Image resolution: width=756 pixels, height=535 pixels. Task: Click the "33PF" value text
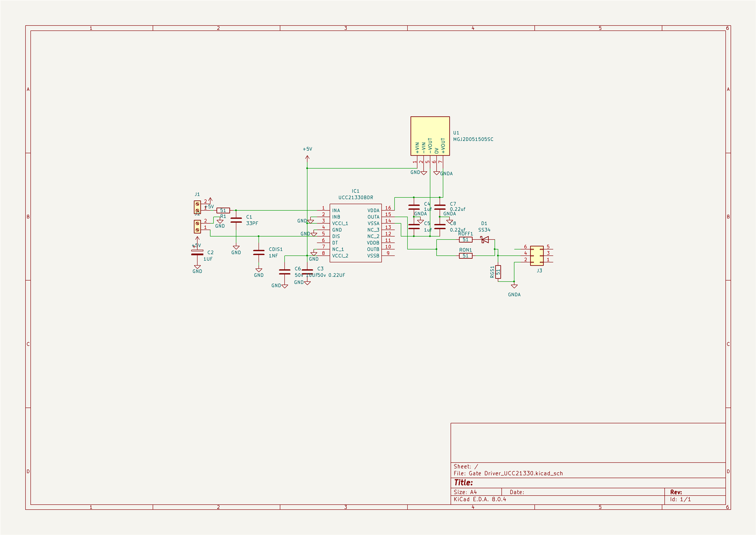click(x=252, y=223)
